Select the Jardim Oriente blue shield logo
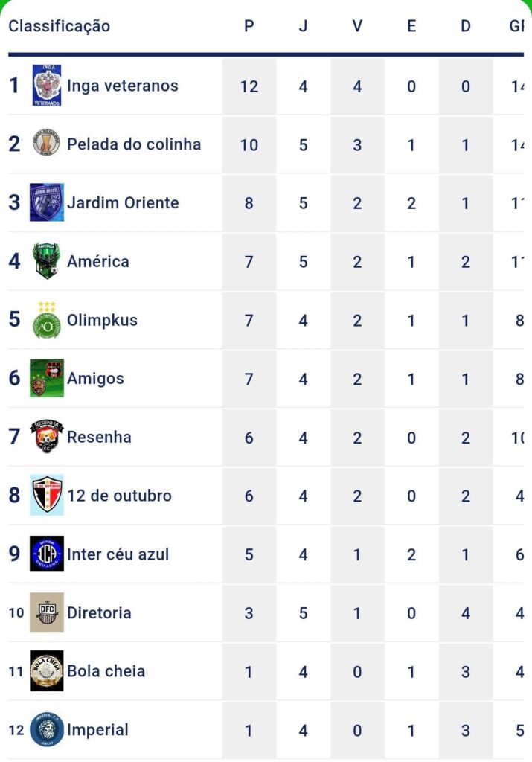Screen dimensions: 532x762 [47, 202]
